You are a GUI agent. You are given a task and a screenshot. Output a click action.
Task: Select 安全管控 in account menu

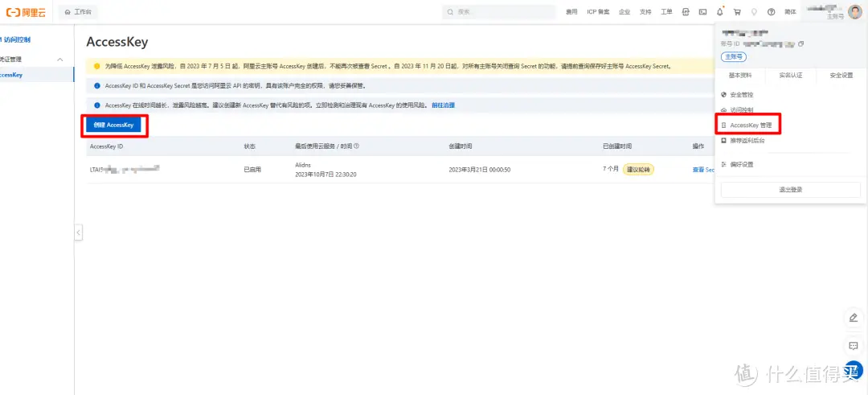click(x=742, y=95)
